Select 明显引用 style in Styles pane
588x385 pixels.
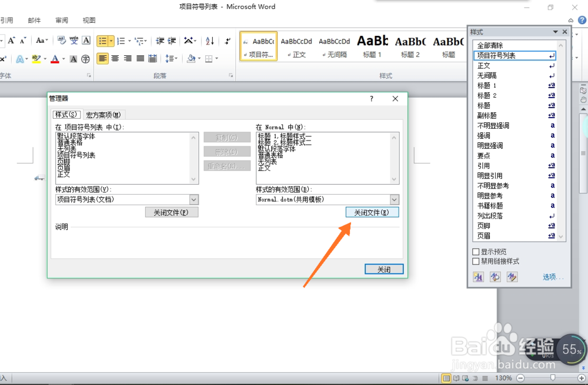pyautogui.click(x=514, y=175)
